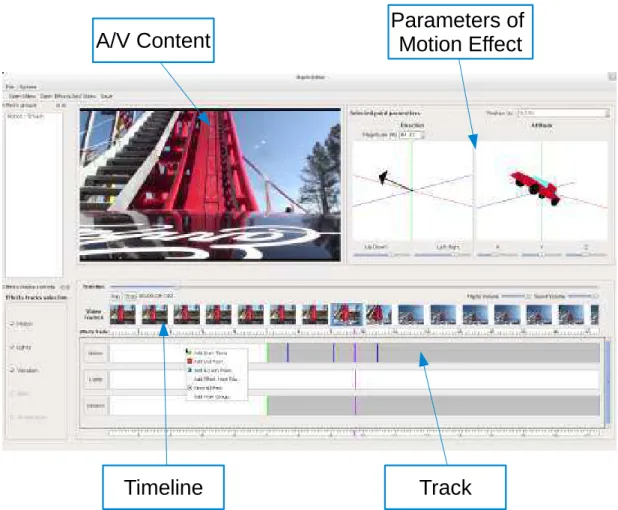Click the Play button

(x=115, y=296)
